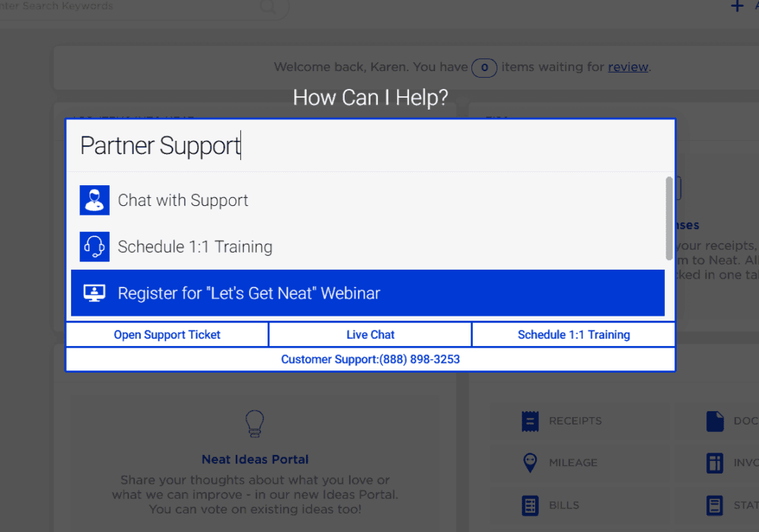Image resolution: width=759 pixels, height=532 pixels.
Task: Click the plus add icon at top right
Action: click(x=737, y=6)
